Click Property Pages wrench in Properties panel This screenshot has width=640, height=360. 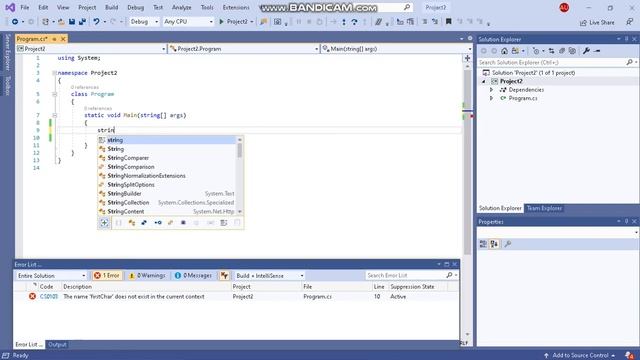(507, 244)
